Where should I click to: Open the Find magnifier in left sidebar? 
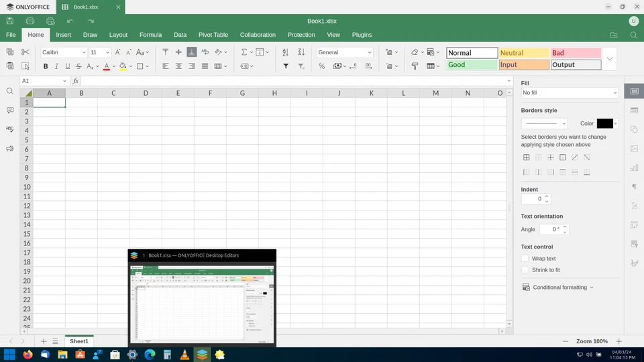point(9,91)
